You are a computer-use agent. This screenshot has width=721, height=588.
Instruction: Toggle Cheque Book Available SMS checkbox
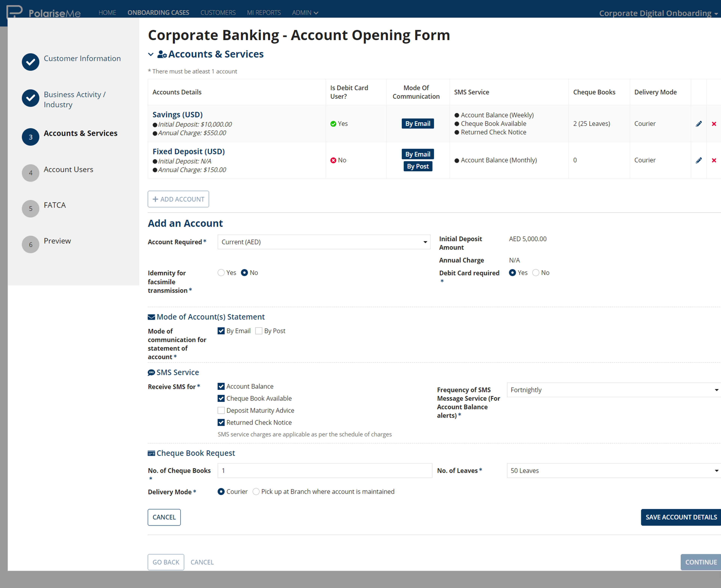[221, 398]
